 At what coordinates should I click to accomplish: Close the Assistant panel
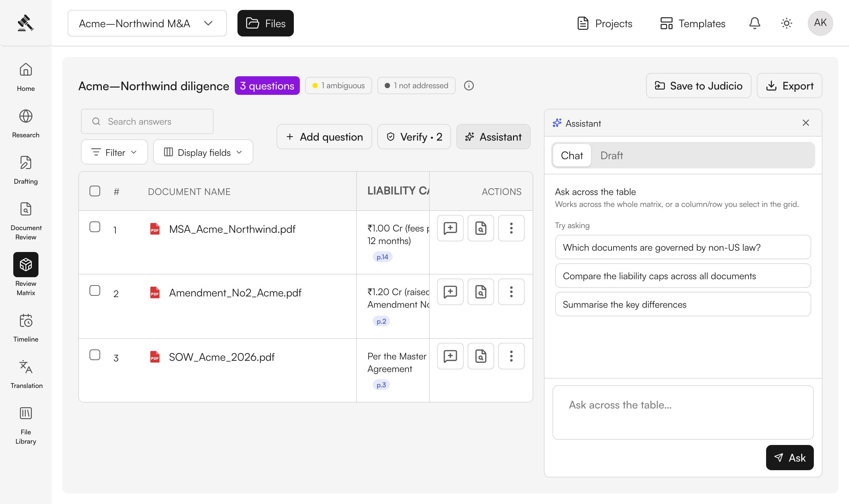pos(806,123)
